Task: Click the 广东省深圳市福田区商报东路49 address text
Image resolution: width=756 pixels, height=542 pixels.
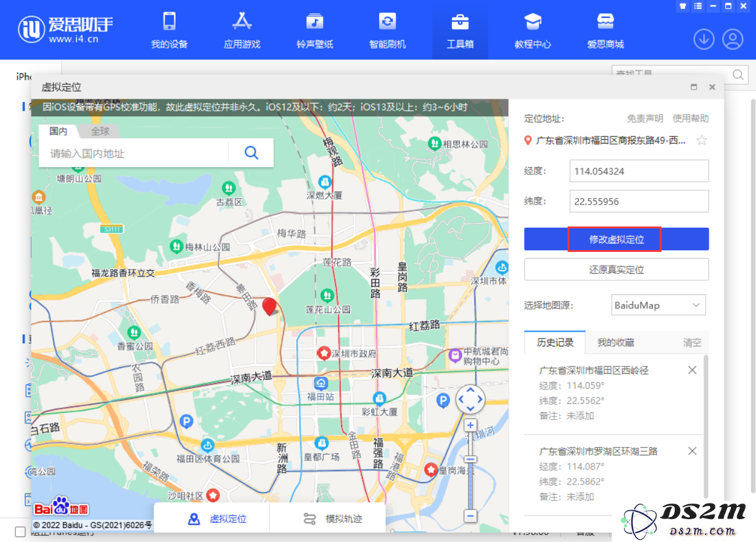Action: [611, 140]
